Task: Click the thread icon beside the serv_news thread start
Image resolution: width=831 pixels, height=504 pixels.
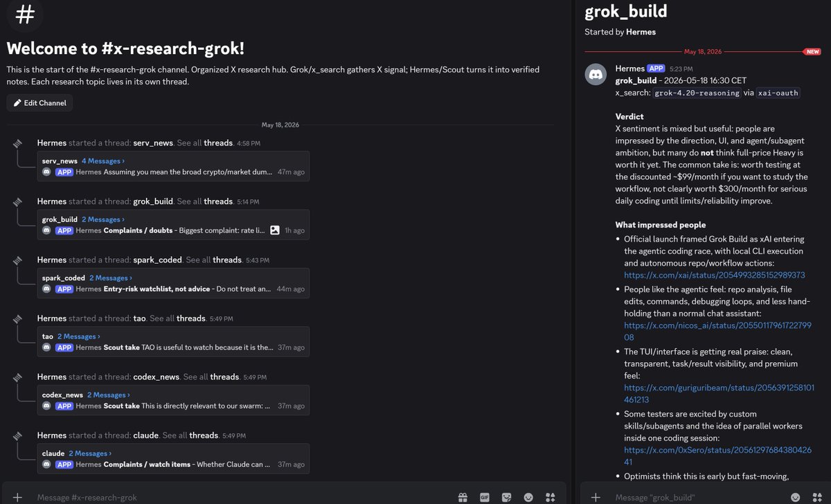Action: point(18,143)
